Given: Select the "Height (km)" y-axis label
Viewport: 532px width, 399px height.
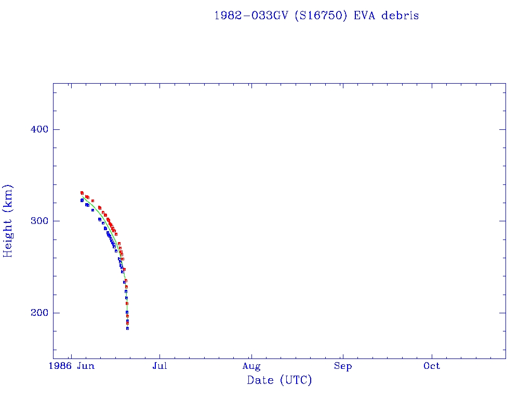Looking at the screenshot, I should 8,221.
